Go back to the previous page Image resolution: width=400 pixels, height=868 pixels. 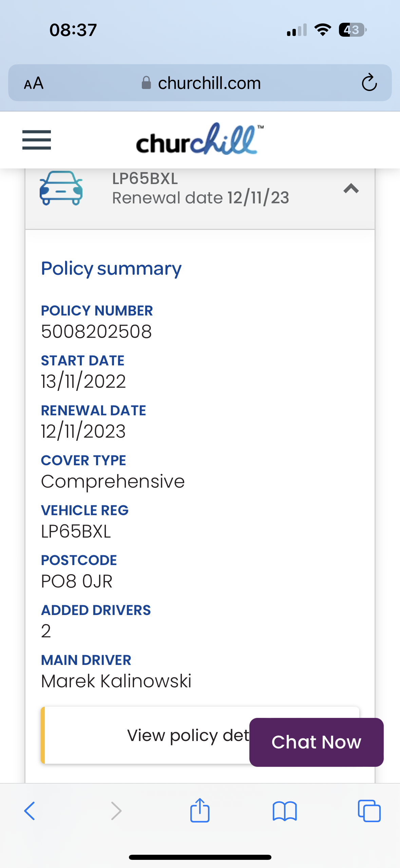(x=30, y=811)
